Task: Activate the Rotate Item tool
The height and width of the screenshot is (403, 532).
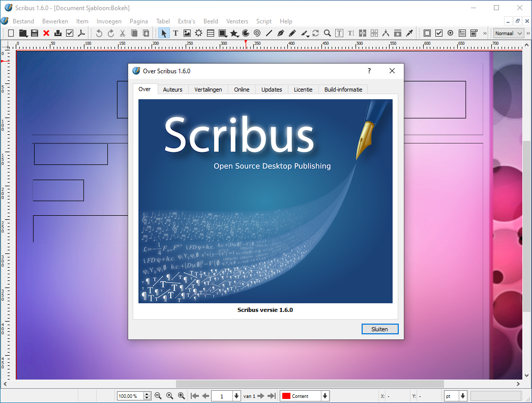Action: point(316,33)
